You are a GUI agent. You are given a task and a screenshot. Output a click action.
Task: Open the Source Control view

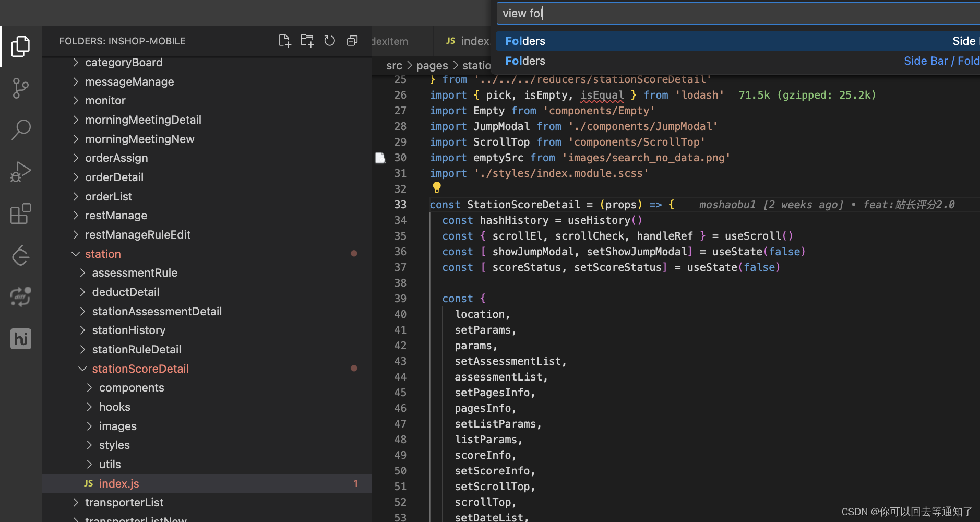(20, 88)
